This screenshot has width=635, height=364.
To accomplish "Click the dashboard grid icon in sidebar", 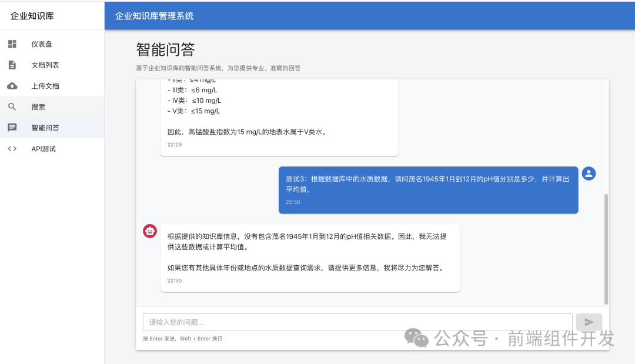I will click(x=12, y=44).
